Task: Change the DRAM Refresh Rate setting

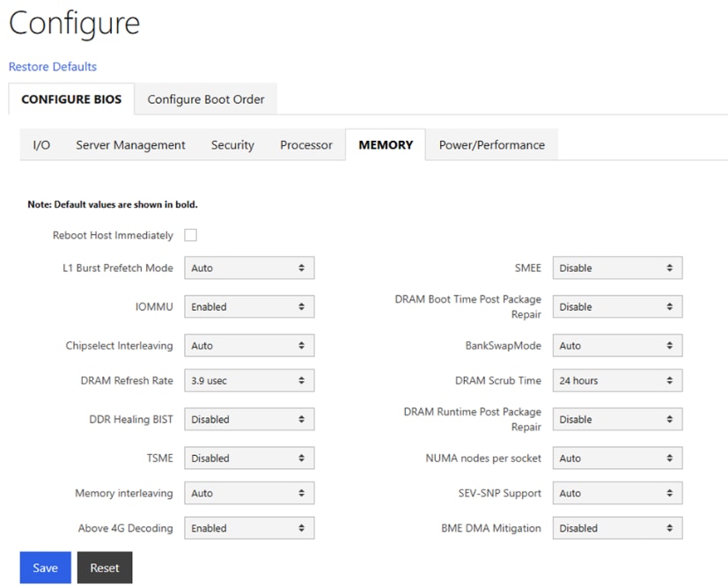Action: 248,381
